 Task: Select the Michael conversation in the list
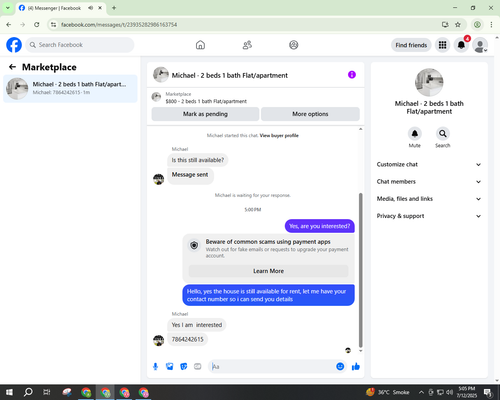click(x=70, y=88)
